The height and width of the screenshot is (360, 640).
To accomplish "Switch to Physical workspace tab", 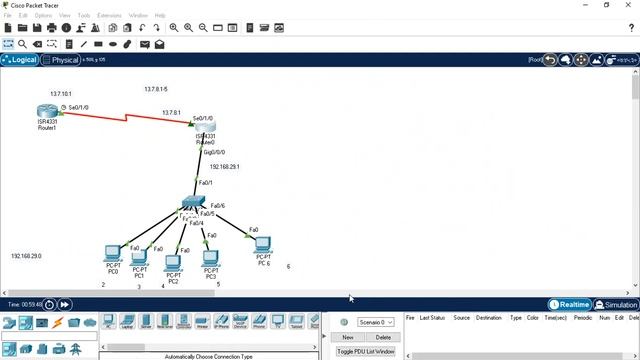I will [60, 60].
